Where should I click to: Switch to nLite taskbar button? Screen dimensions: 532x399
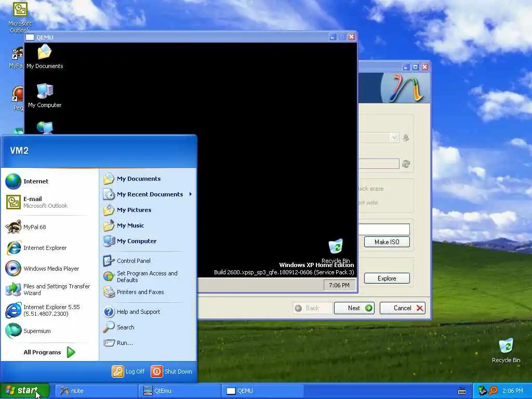tap(96, 391)
